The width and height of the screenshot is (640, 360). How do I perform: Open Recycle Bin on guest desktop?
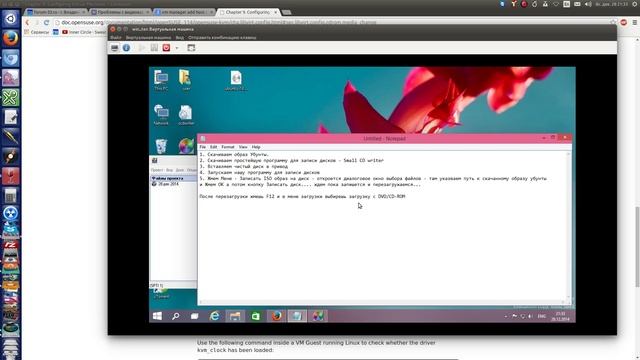(x=161, y=146)
